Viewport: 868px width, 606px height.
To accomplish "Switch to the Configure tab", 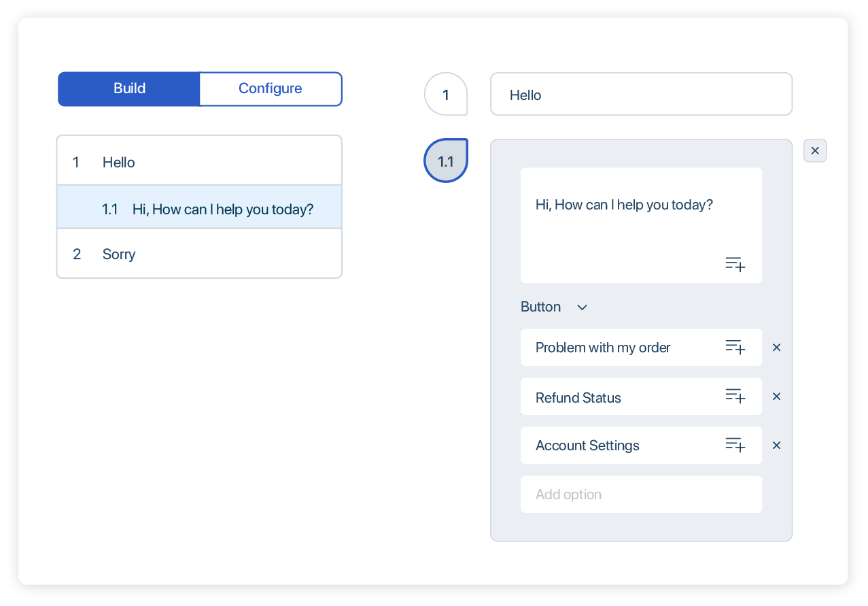I will pyautogui.click(x=271, y=89).
